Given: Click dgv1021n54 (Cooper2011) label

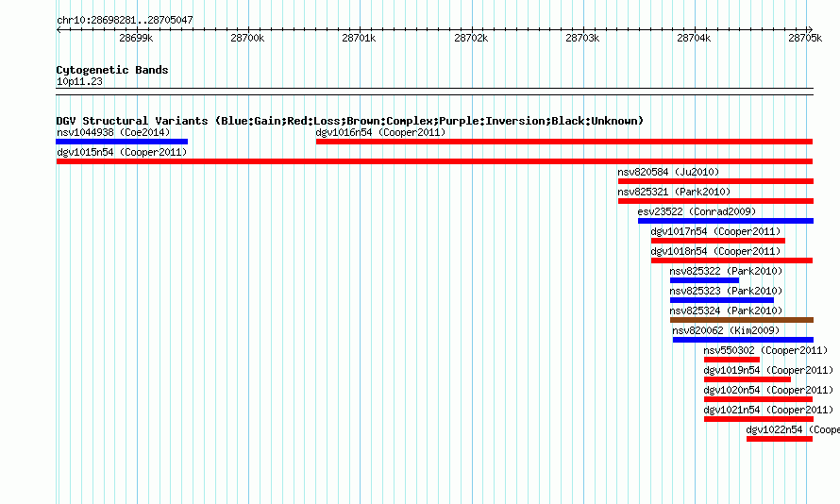Looking at the screenshot, I should [x=769, y=410].
